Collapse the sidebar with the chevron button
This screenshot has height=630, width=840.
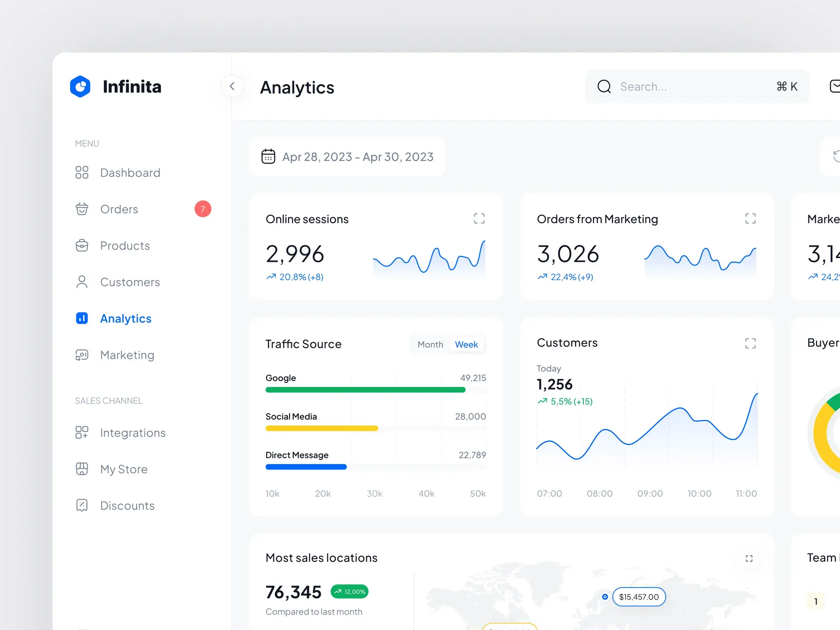(232, 86)
